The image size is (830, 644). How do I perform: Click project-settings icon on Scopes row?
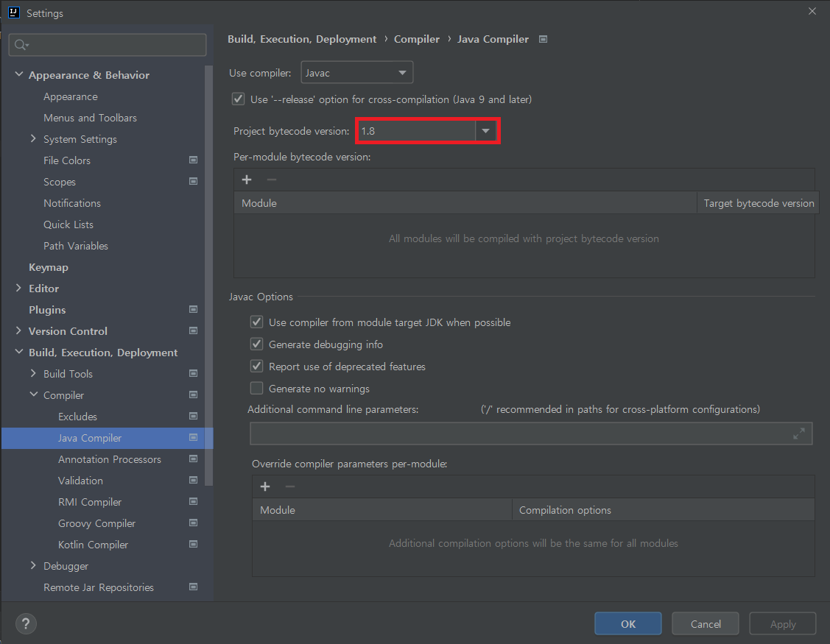(193, 182)
